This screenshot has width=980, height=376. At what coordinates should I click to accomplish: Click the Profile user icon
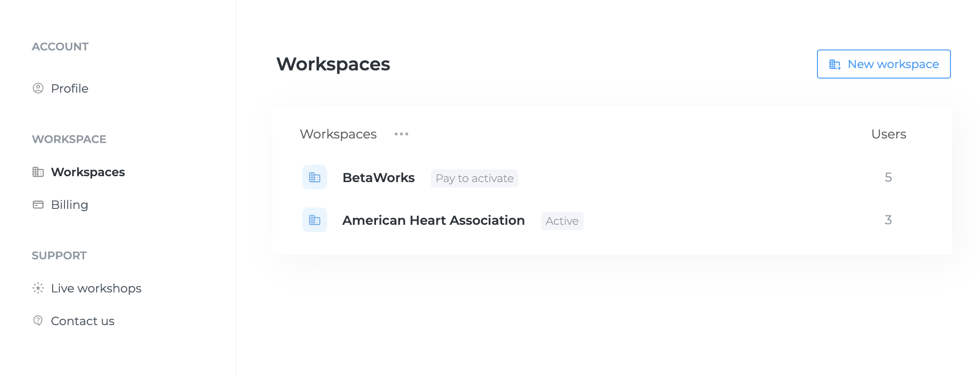click(x=38, y=88)
